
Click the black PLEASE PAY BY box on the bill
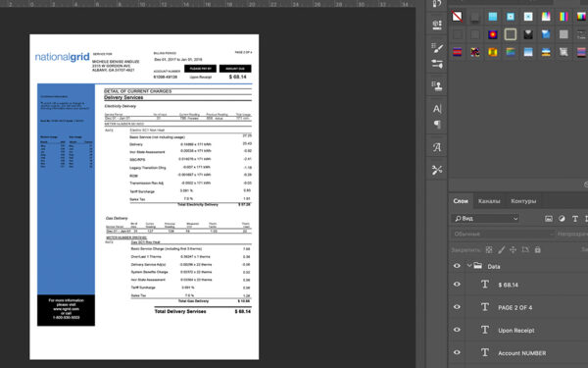click(x=200, y=69)
